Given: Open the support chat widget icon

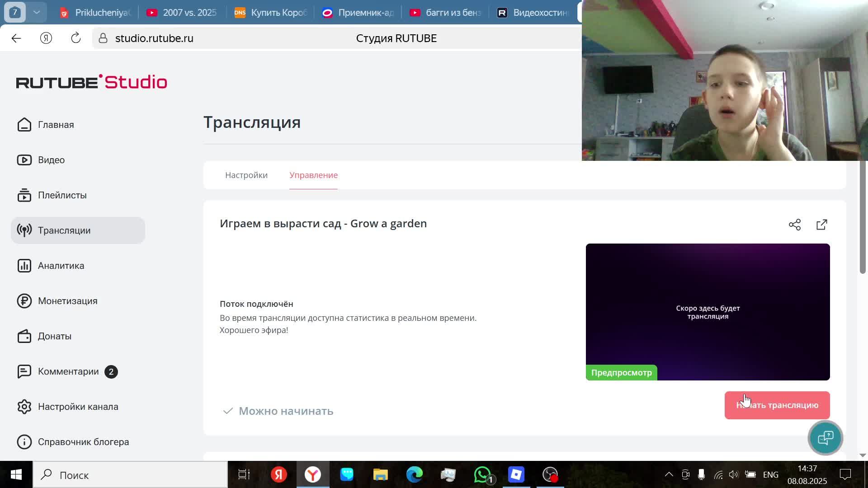Looking at the screenshot, I should (x=825, y=437).
